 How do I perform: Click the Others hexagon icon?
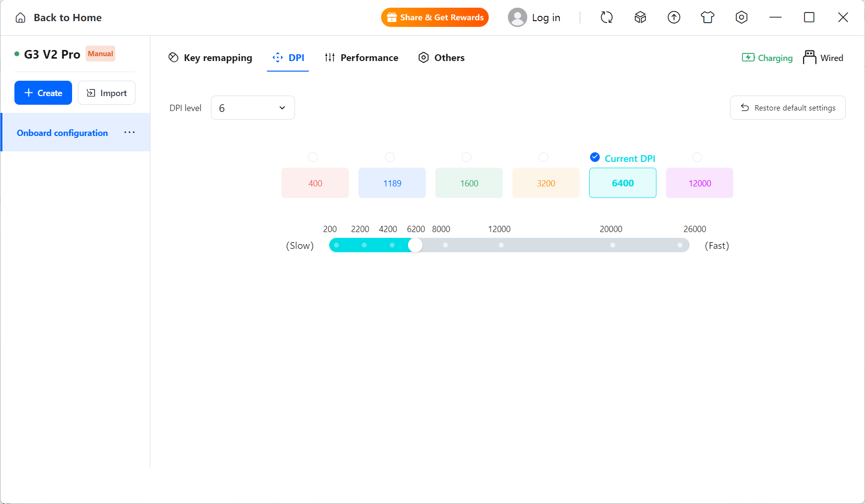(x=423, y=58)
